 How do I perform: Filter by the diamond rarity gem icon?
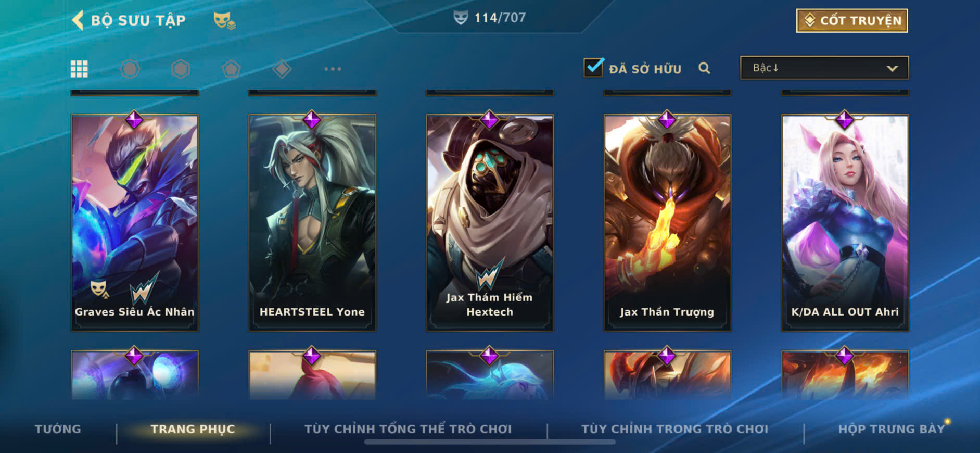point(282,69)
